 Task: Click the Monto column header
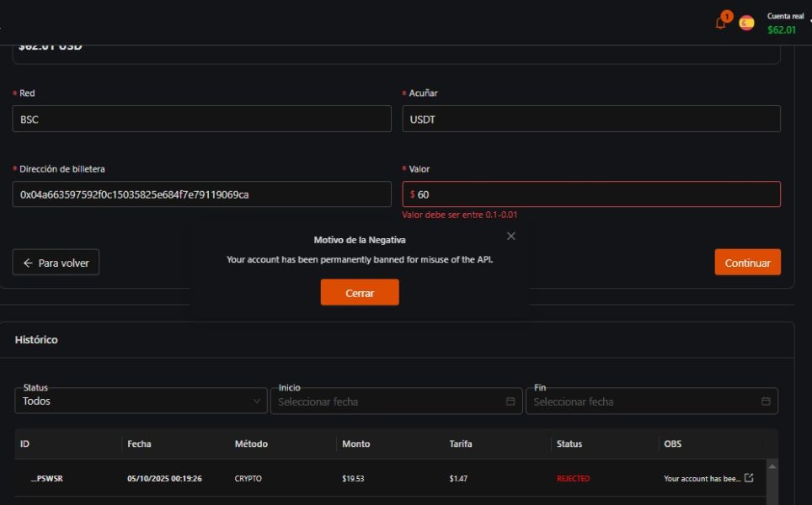pos(355,444)
